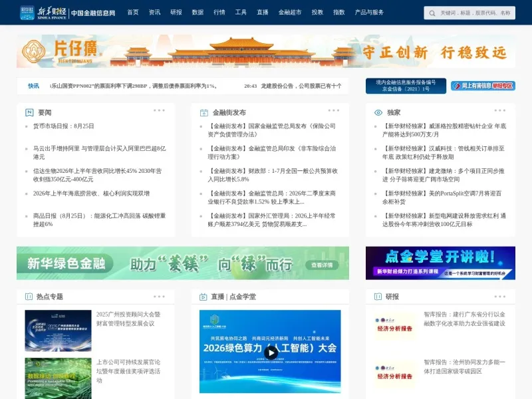Open the 数据 menu item
Viewport: 532px width, 399px height.
coord(198,12)
